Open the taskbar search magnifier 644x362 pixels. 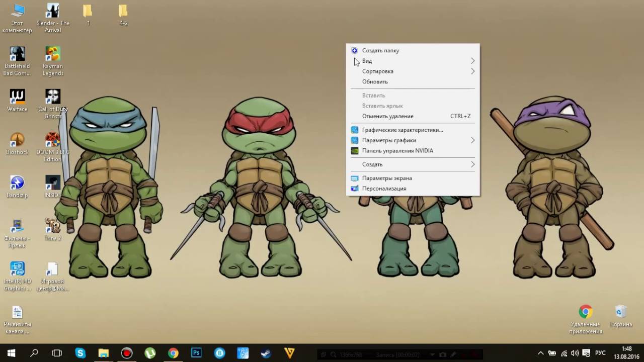(x=34, y=353)
